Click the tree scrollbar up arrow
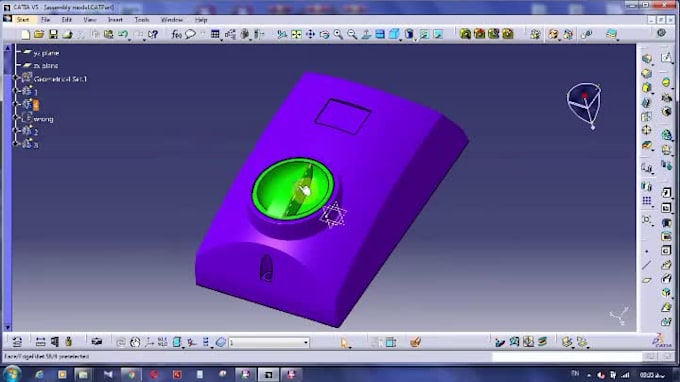The height and width of the screenshot is (382, 680). 7,48
